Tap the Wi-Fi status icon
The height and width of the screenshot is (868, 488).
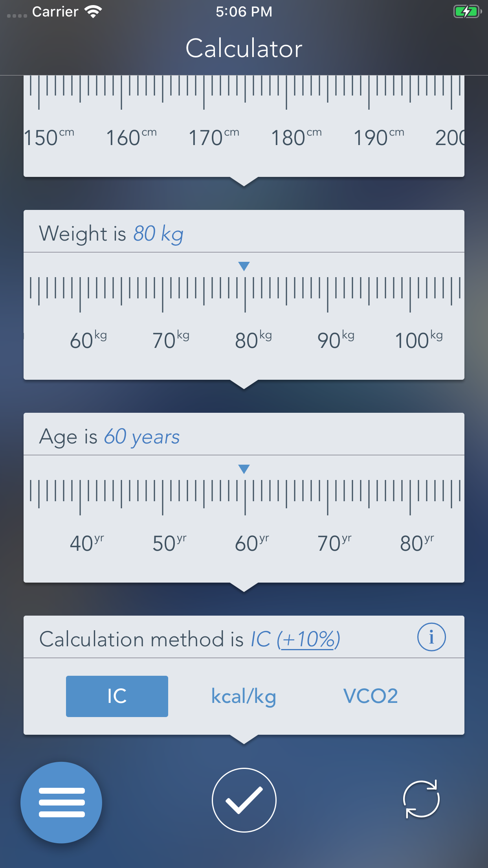[94, 12]
